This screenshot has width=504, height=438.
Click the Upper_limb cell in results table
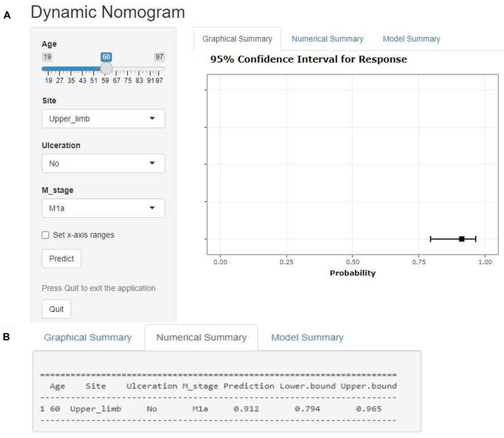pos(95,409)
